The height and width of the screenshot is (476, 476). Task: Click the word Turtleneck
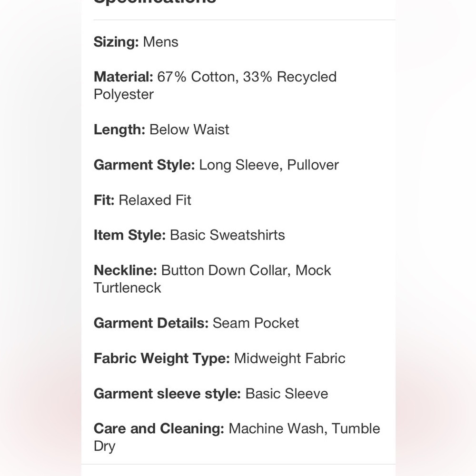127,288
